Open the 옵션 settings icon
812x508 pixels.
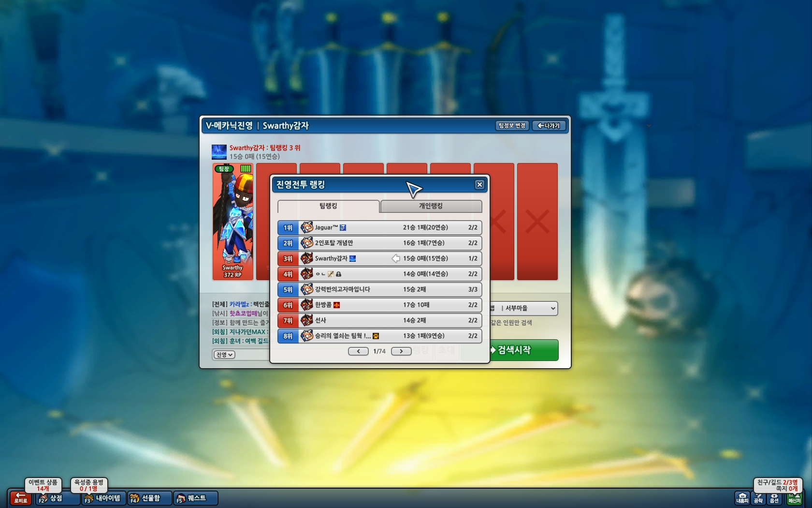point(774,498)
